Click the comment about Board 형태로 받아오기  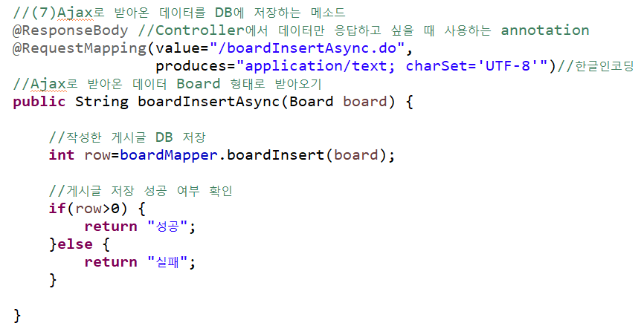(x=167, y=84)
